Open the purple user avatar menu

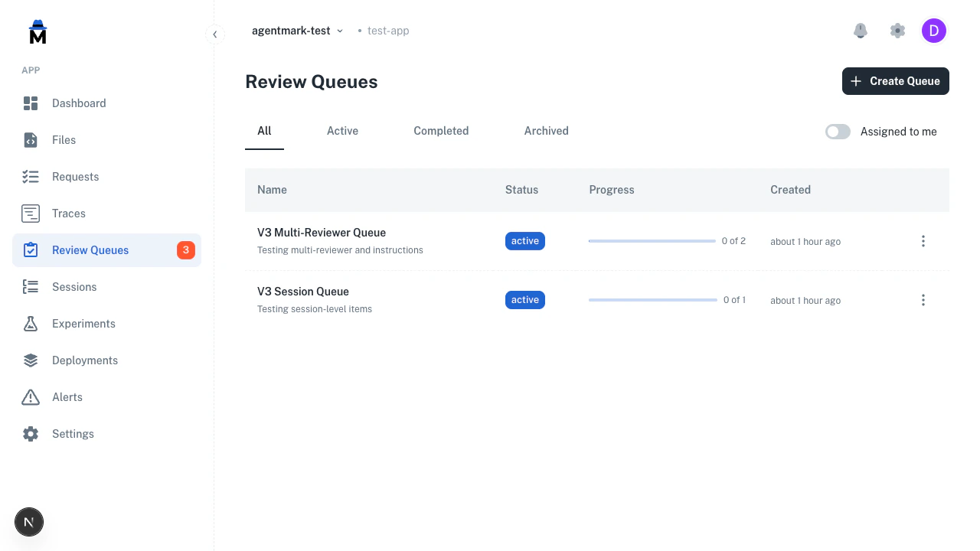(934, 31)
